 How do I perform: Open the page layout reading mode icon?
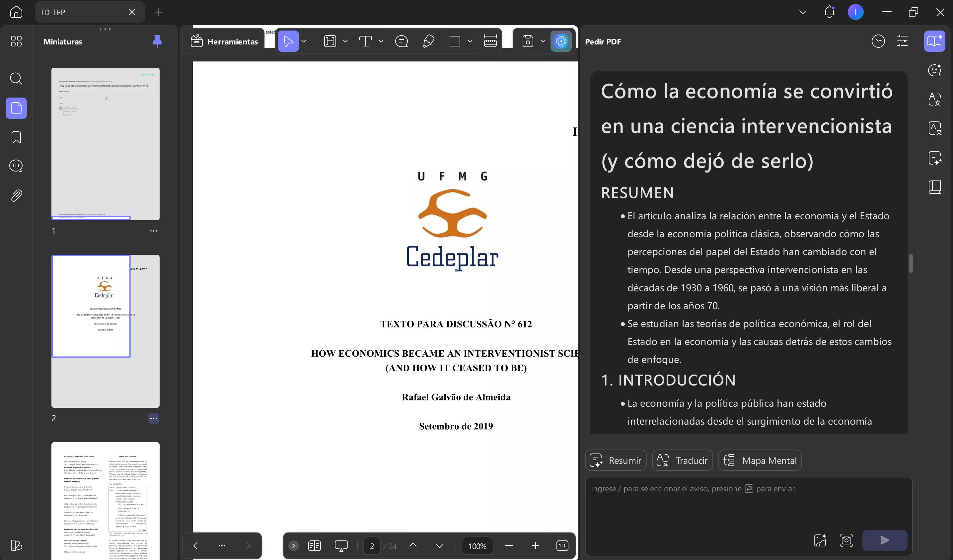(x=314, y=546)
